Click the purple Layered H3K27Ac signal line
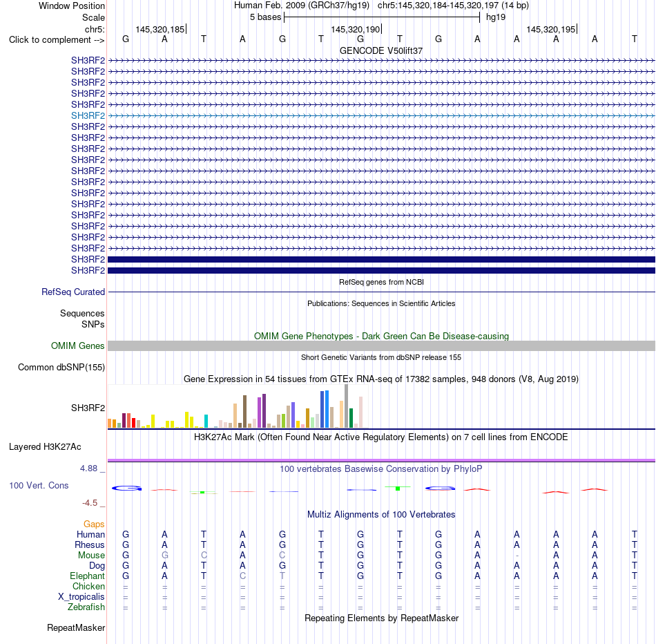The width and height of the screenshot is (656, 644). pos(381,461)
